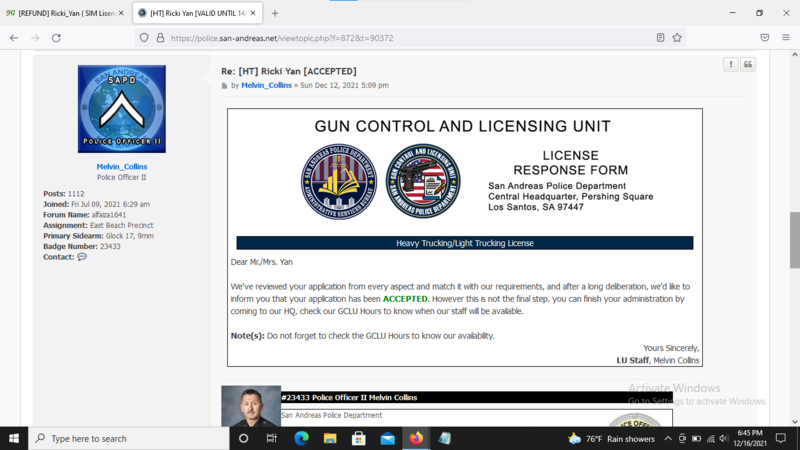
Task: Open Task View on taskbar
Action: point(271,438)
